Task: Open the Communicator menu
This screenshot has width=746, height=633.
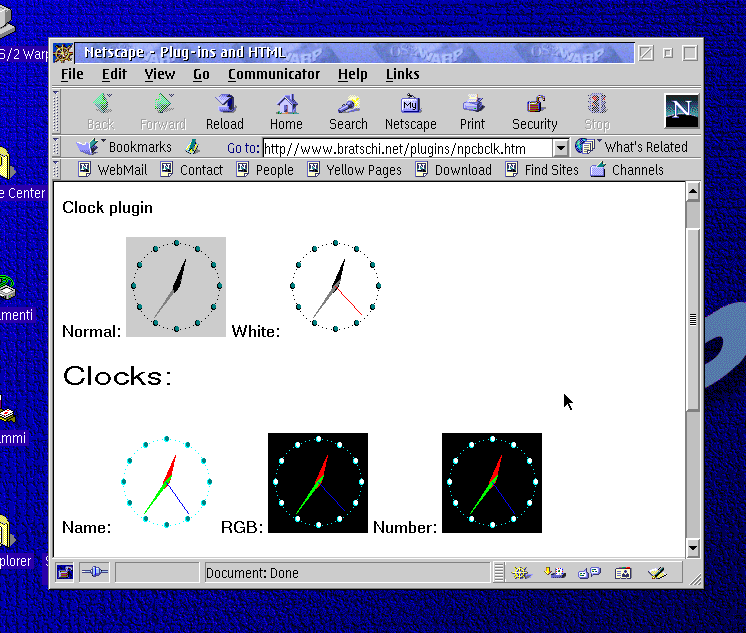Action: point(274,74)
